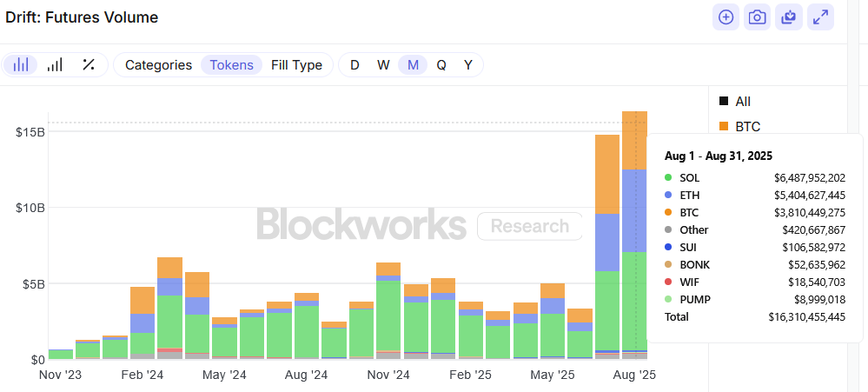The width and height of the screenshot is (868, 392).
Task: Switch to cumulative bar chart icon
Action: coord(55,65)
